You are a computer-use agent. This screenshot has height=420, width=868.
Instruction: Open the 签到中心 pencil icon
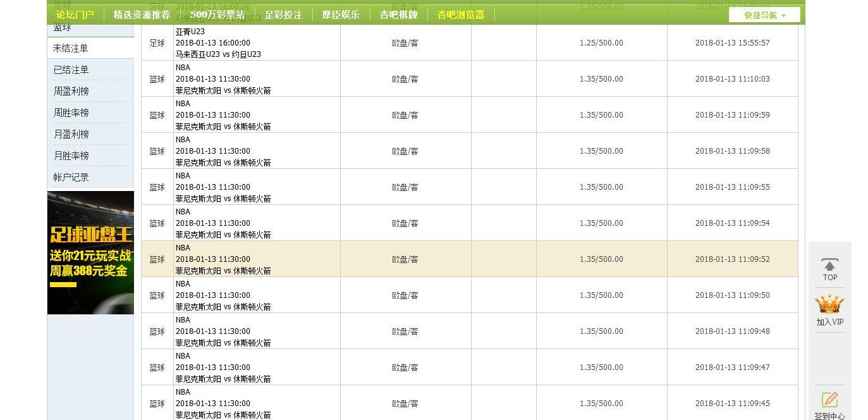coord(829,400)
